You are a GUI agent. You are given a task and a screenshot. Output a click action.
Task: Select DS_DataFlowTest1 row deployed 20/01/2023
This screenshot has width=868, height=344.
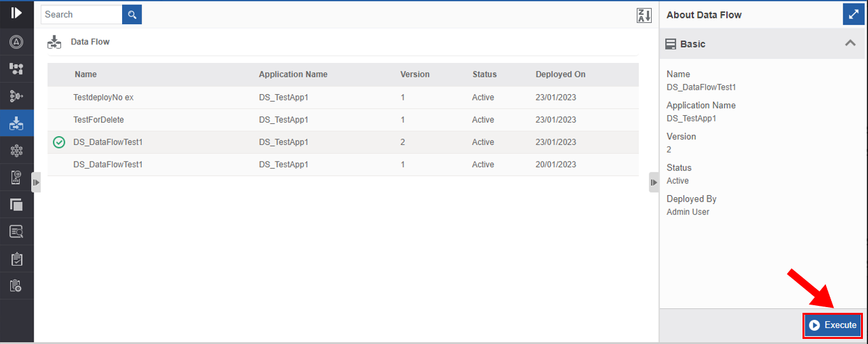coord(343,164)
